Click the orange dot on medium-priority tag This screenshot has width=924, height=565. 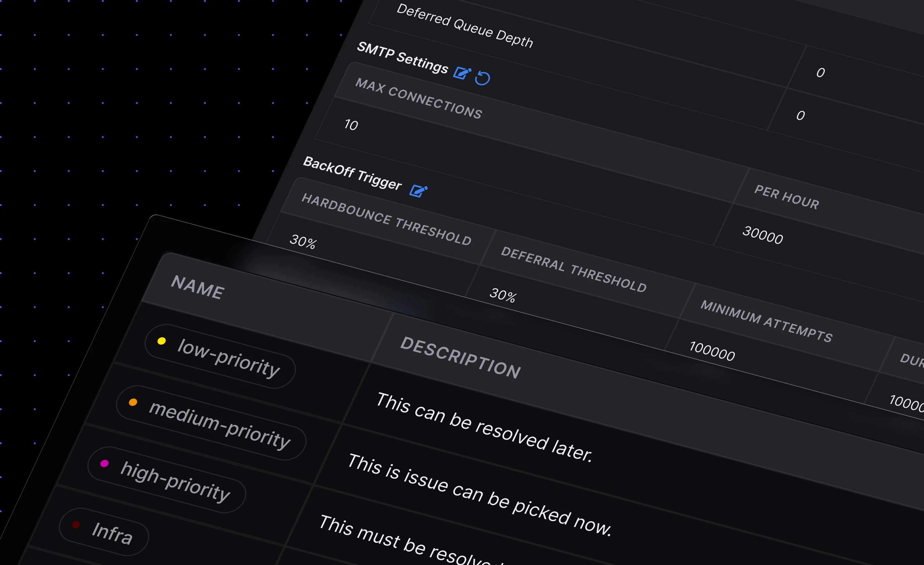click(x=133, y=402)
